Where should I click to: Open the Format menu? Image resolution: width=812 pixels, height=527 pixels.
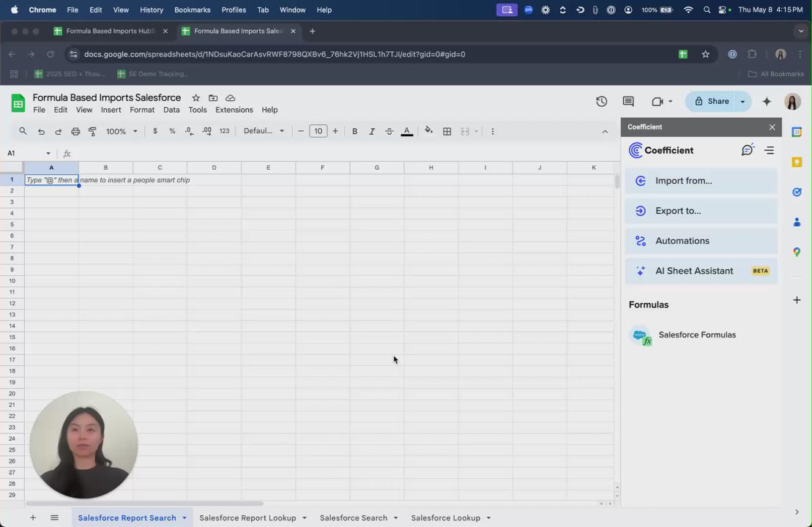point(142,110)
